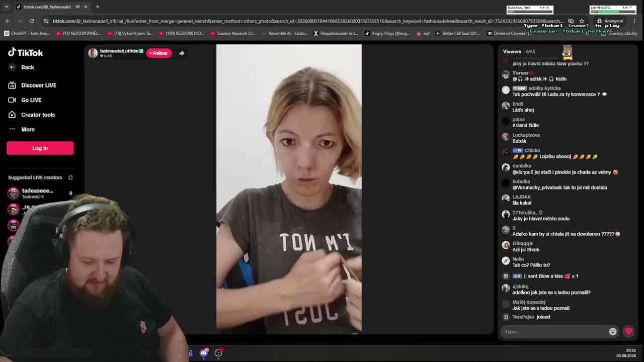
Task: Open Better Call Saul S01 bookmark
Action: tap(458, 34)
